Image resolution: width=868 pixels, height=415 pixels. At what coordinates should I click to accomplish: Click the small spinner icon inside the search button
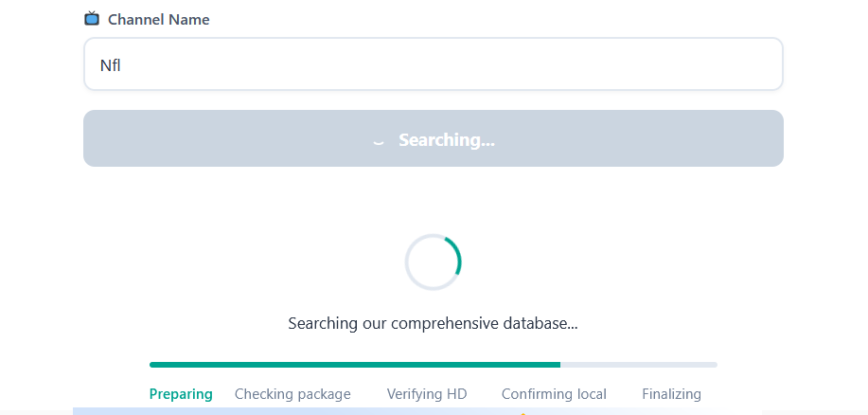coord(379,141)
